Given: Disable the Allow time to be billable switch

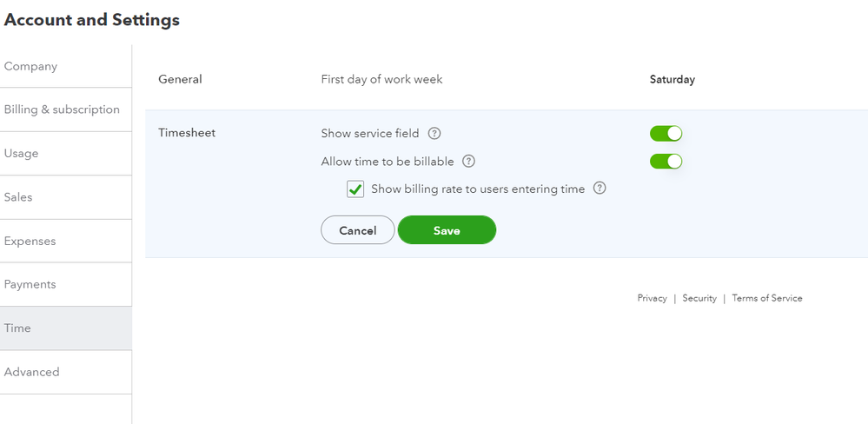Looking at the screenshot, I should click(x=666, y=162).
